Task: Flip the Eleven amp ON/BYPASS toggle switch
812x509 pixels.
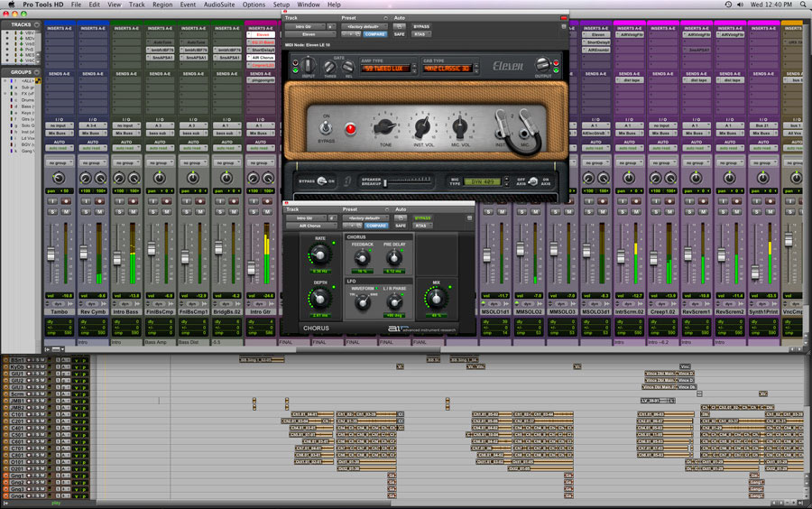Action: pos(326,127)
